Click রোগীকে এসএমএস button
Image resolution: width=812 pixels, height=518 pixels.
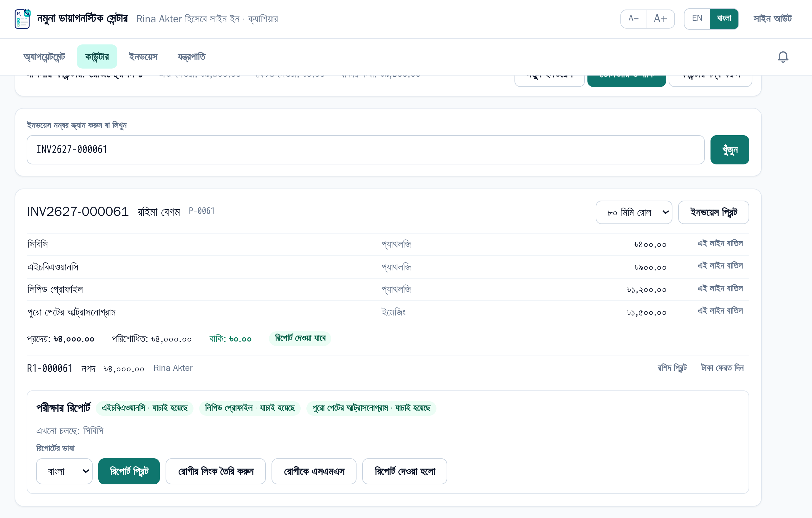pyautogui.click(x=314, y=471)
